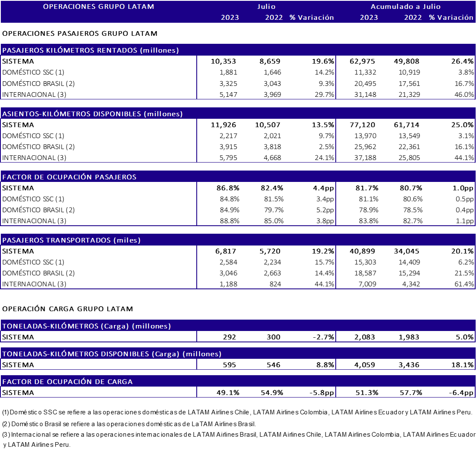Click the 'TONELADAS-KILÓMETROS DISPONIBLES (Carga) (millones)' header
Screen dimensions: 476x451
[238, 354]
